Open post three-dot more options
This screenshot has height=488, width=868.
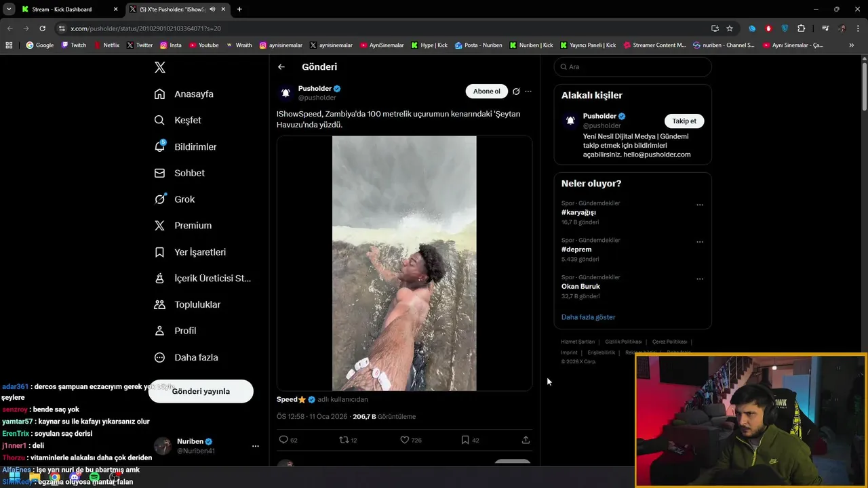click(x=528, y=91)
